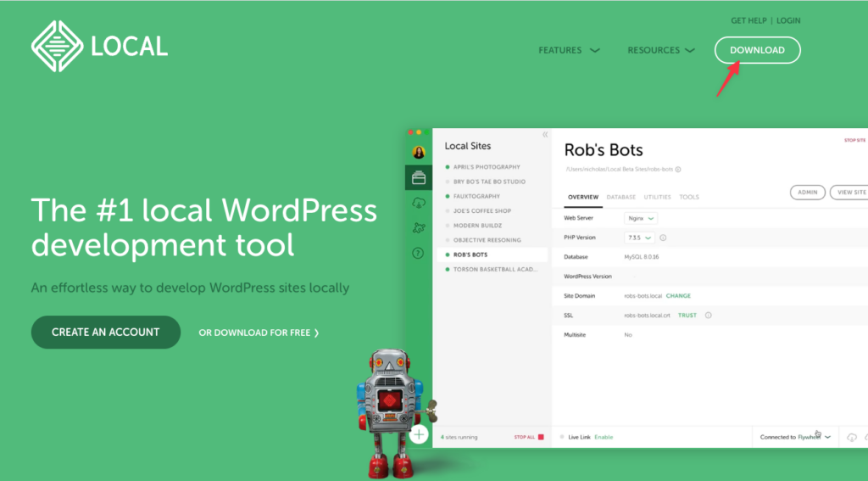Click the '4 sites running' status text
Screen dimensions: 868x481
click(x=459, y=437)
